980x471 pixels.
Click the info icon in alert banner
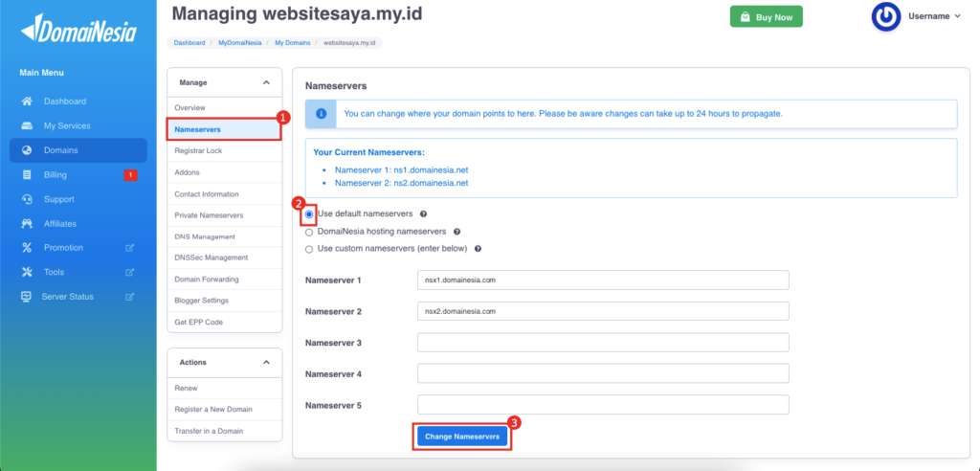point(321,114)
